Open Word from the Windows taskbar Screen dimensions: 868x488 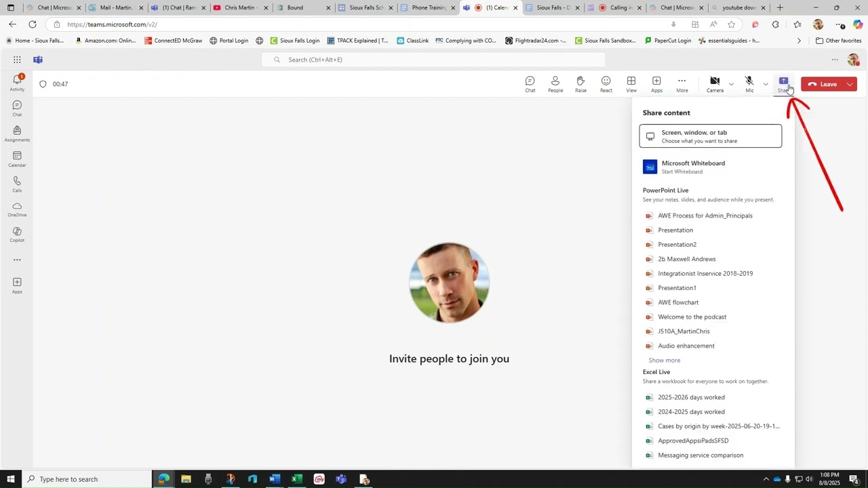click(275, 479)
